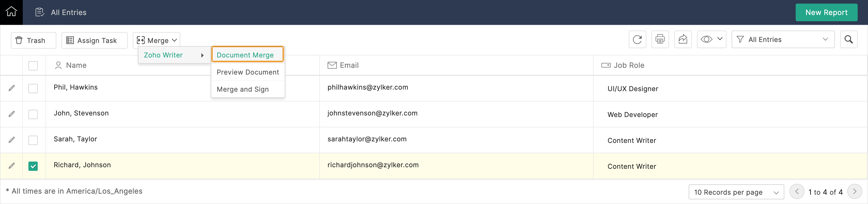868x204 pixels.
Task: Go to the next page arrow
Action: point(854,192)
